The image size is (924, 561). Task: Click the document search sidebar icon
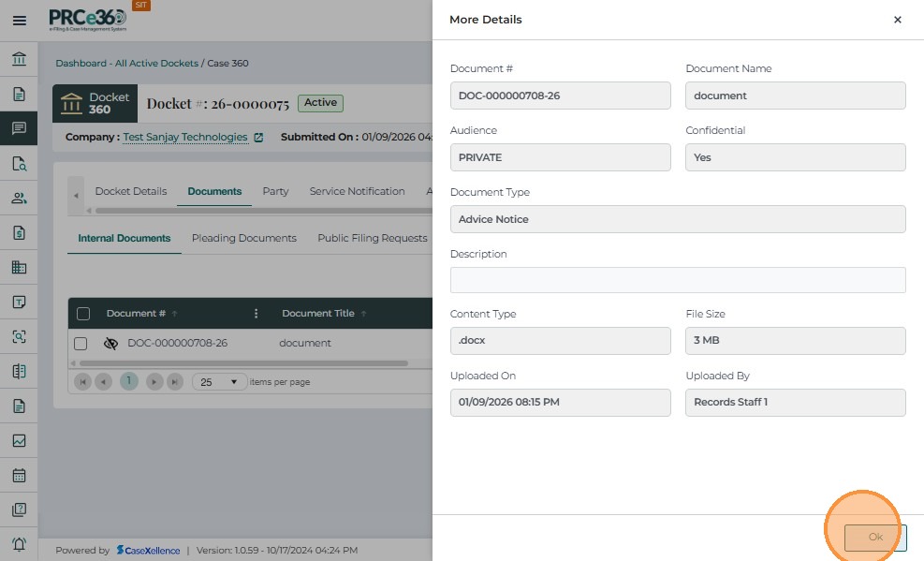click(19, 164)
